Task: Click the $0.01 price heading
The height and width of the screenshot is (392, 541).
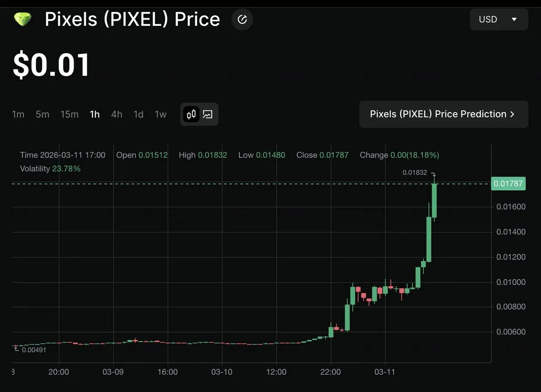Action: click(51, 64)
